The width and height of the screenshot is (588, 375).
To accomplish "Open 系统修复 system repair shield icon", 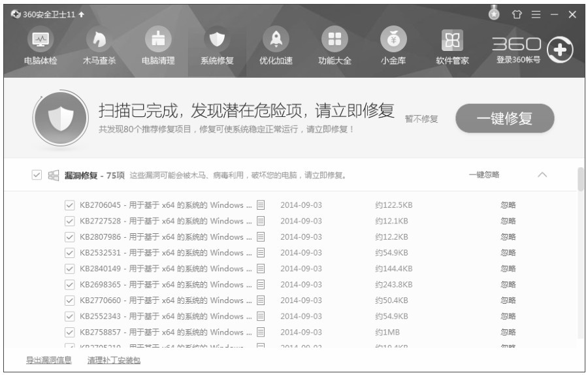I will tap(217, 39).
